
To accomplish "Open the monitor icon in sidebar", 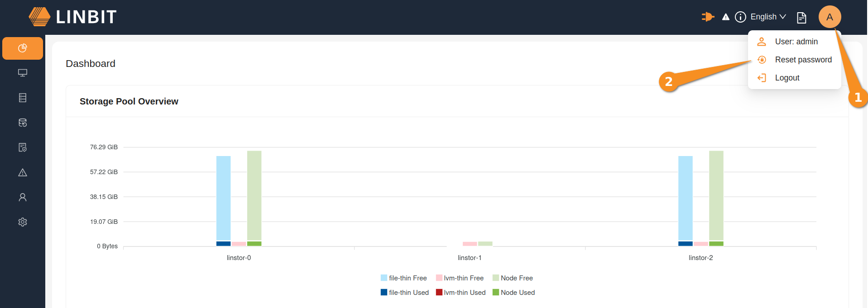I will pyautogui.click(x=23, y=73).
